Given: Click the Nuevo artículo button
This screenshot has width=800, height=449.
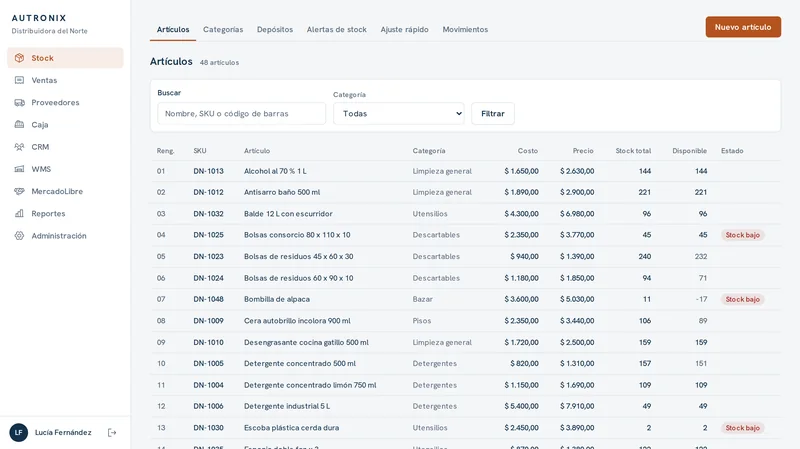Looking at the screenshot, I should pyautogui.click(x=743, y=27).
